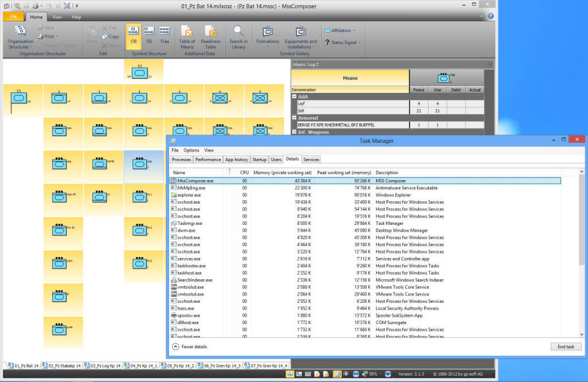Screen dimensions: 588x382
Task: Open the 02_Pz Stabskp 14 sheet tab
Action: [x=62, y=365]
